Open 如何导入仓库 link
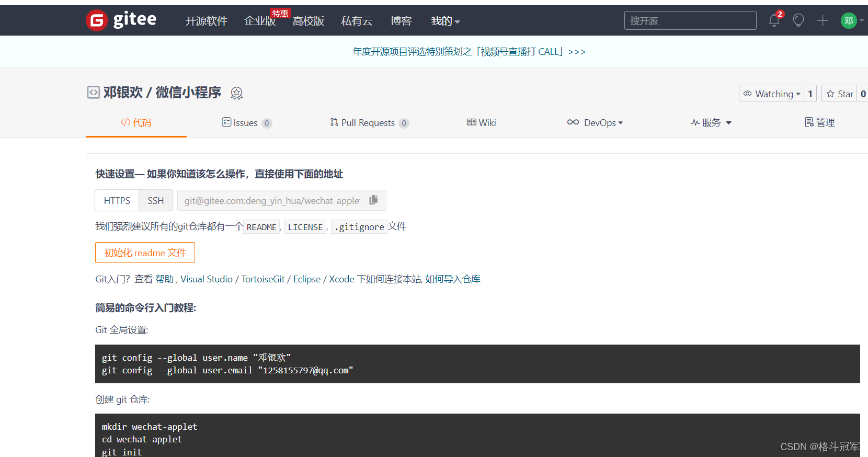868x457 pixels. [x=453, y=279]
